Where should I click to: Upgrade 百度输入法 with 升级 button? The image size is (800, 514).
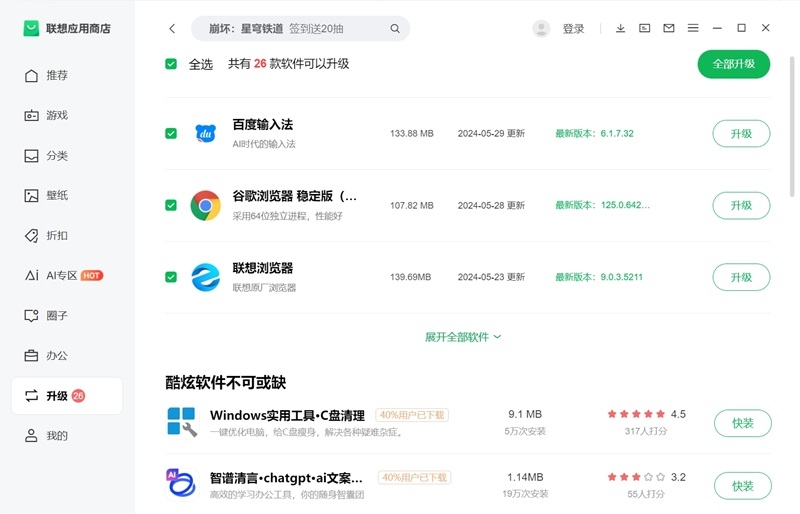(741, 134)
